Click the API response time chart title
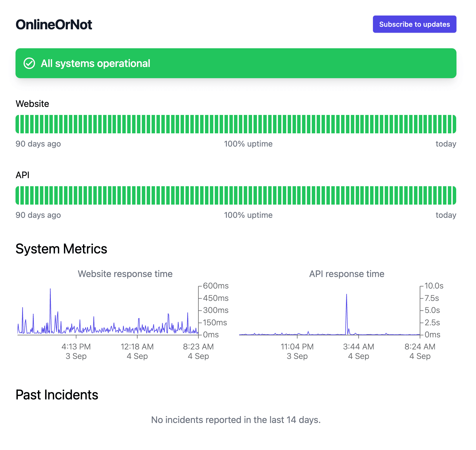The image size is (476, 450). coord(347,274)
